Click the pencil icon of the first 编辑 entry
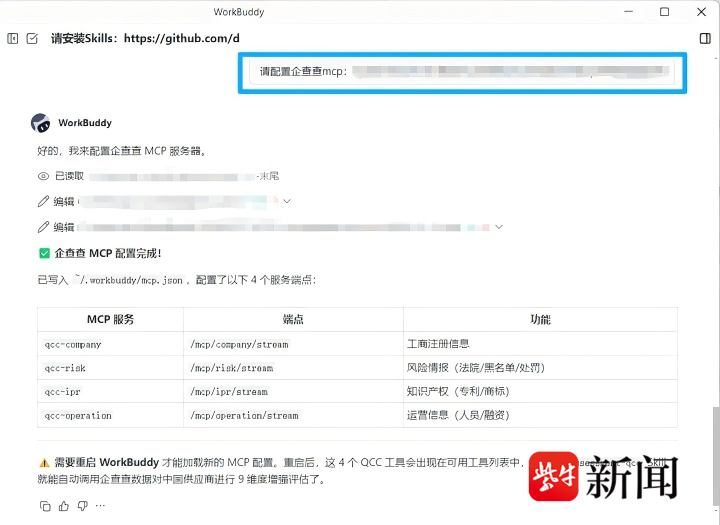Image resolution: width=720 pixels, height=525 pixels. [x=43, y=201]
